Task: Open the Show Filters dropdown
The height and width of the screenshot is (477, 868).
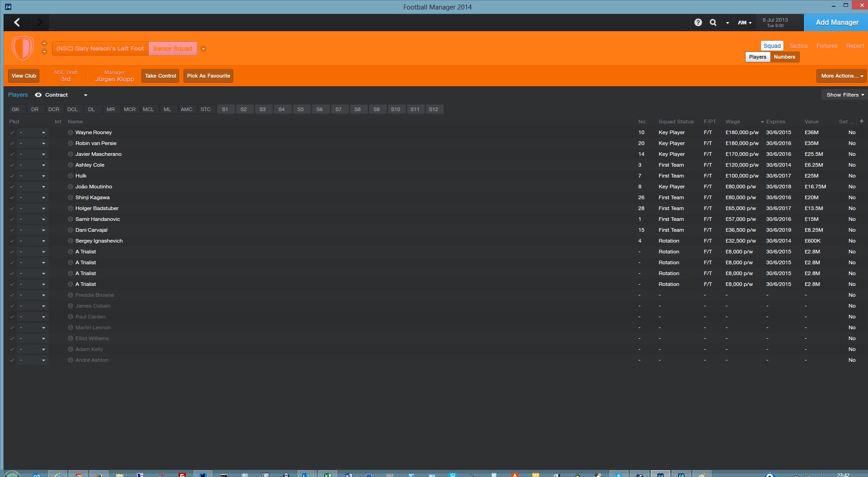Action: pyautogui.click(x=844, y=95)
